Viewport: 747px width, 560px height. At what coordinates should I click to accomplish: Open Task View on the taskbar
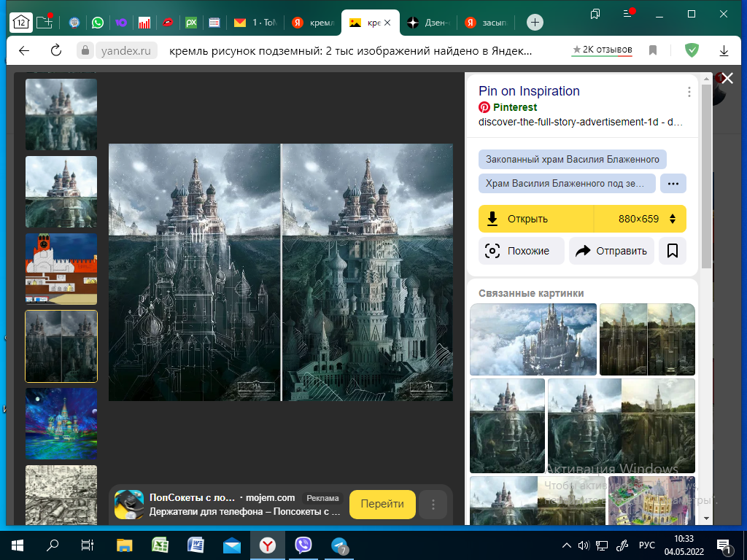[88, 545]
